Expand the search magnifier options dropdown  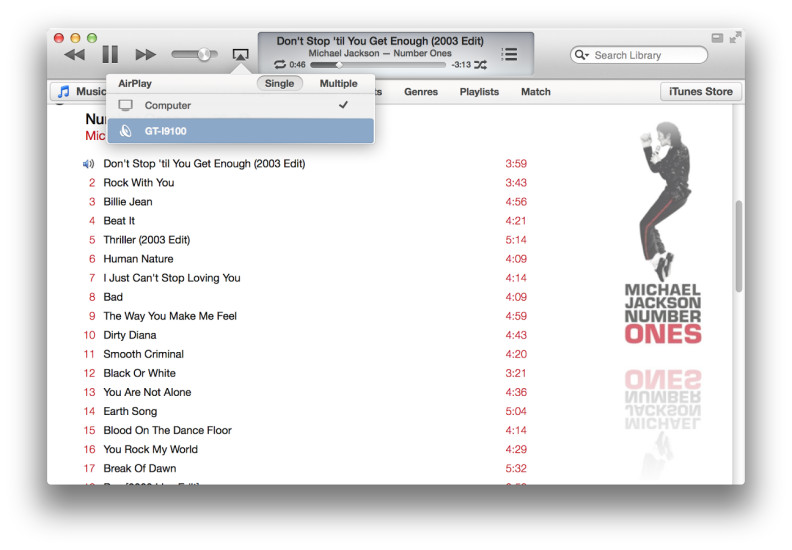click(x=581, y=56)
